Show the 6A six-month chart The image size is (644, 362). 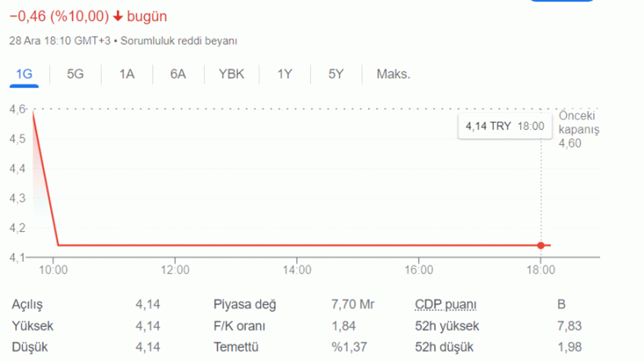click(x=178, y=74)
